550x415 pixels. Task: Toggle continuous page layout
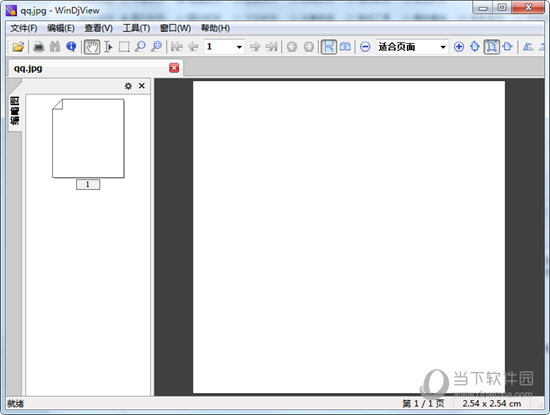329,47
